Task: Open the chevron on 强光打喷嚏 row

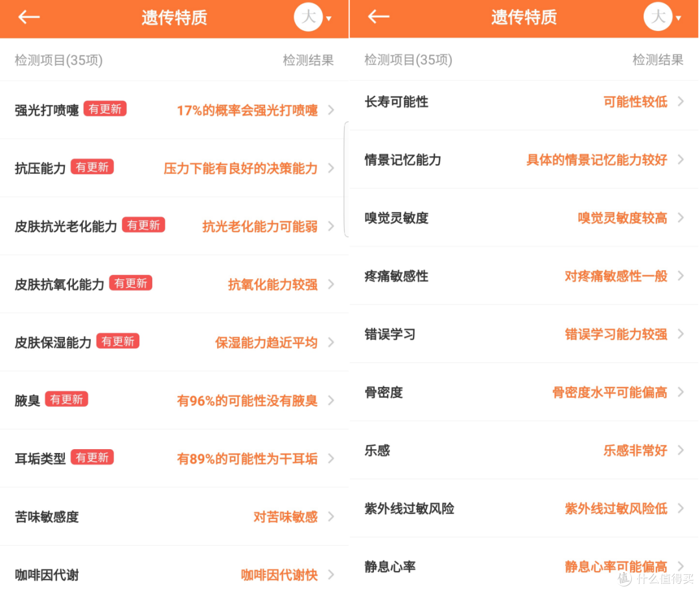Action: [x=331, y=110]
